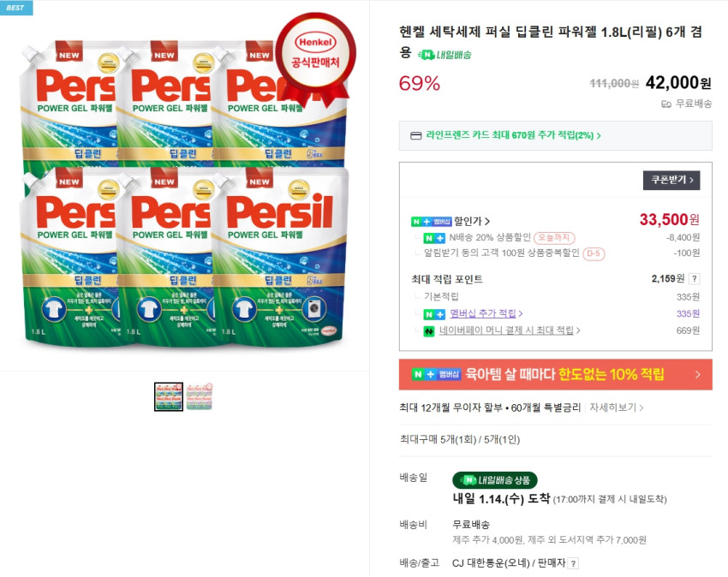Click the BEST label badge
Screen dimensions: 728x577
[16, 8]
